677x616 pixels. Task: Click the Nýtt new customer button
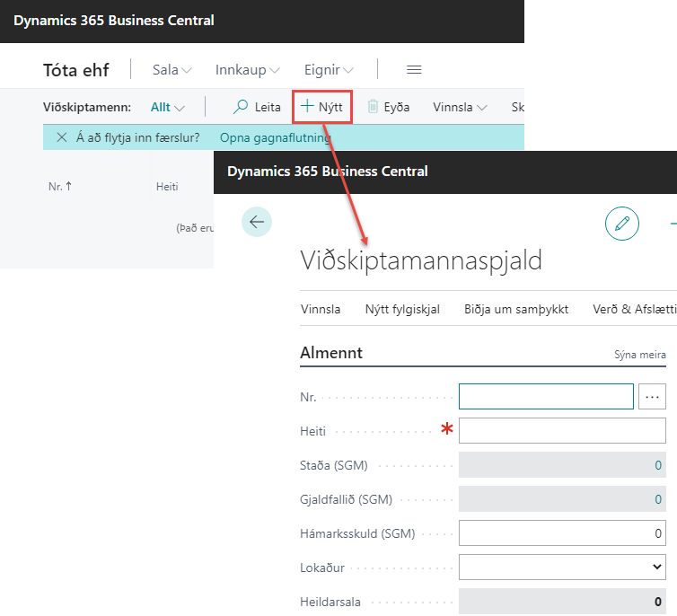pyautogui.click(x=321, y=107)
